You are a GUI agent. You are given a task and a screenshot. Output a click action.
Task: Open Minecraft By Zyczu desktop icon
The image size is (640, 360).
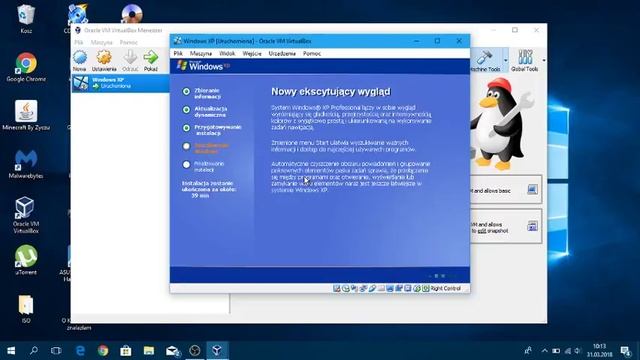click(26, 116)
